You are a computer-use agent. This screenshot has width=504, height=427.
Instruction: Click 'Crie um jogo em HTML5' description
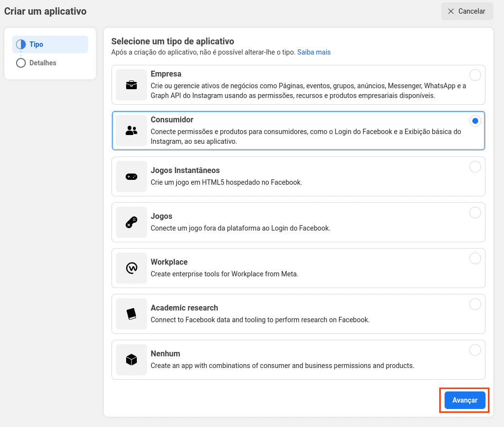click(x=226, y=182)
